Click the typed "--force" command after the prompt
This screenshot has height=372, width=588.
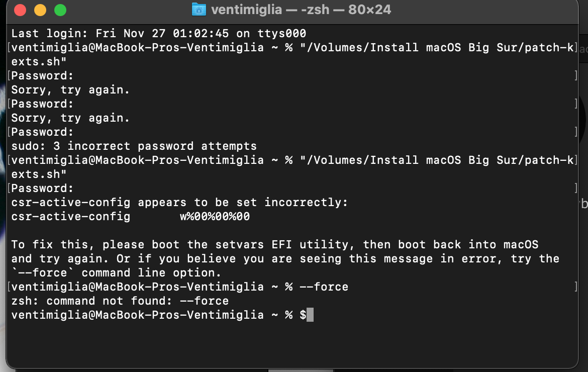click(x=324, y=287)
